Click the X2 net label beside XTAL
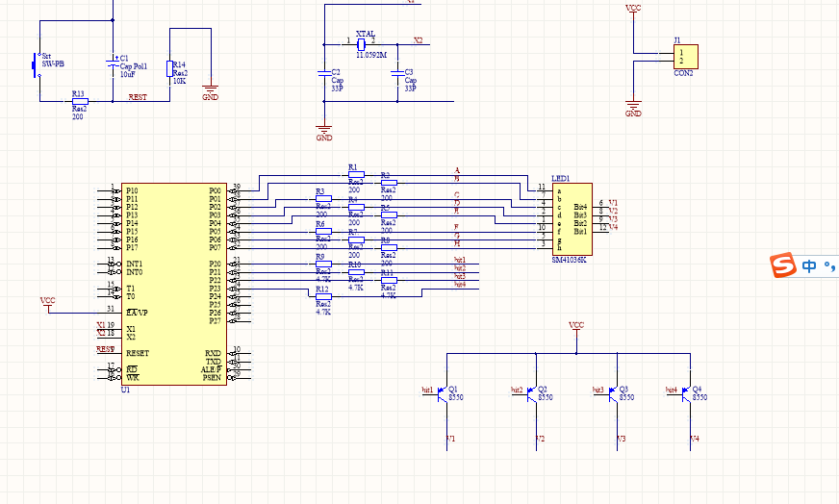 [x=419, y=40]
